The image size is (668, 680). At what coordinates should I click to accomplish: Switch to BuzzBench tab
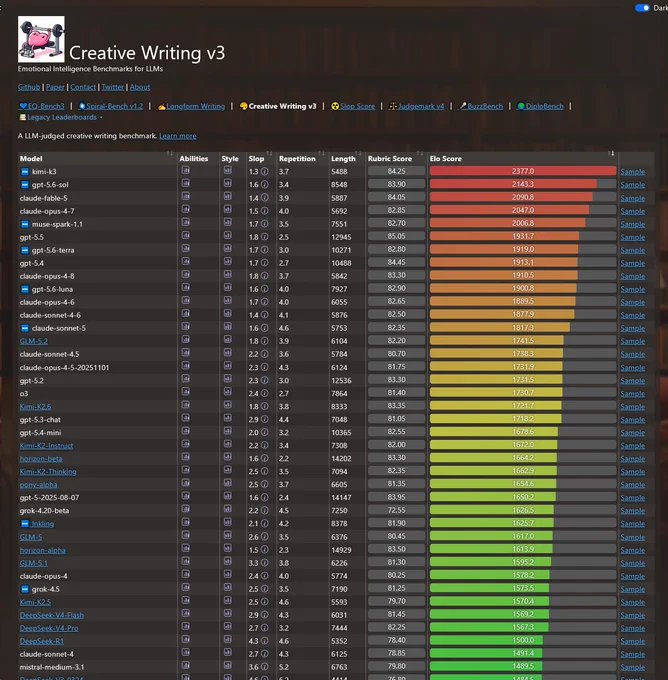(x=481, y=106)
